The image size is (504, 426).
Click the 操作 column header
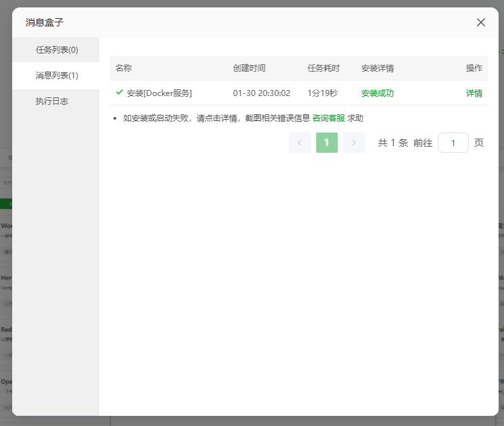[474, 68]
